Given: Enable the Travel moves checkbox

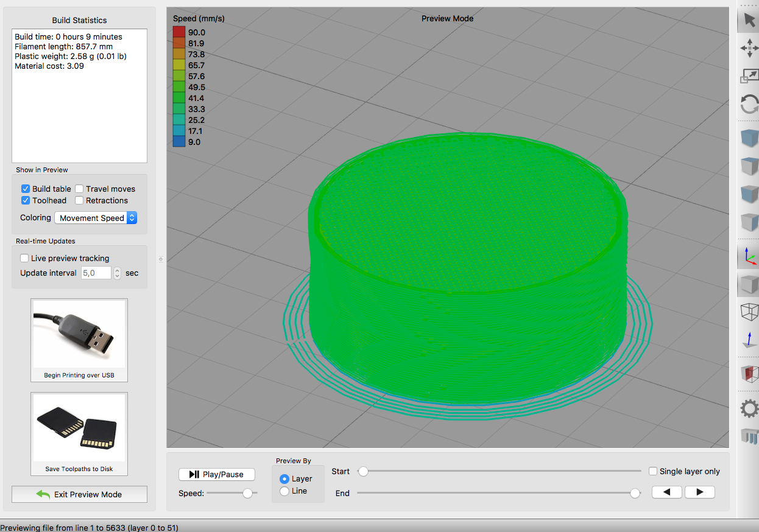Looking at the screenshot, I should click(x=79, y=189).
